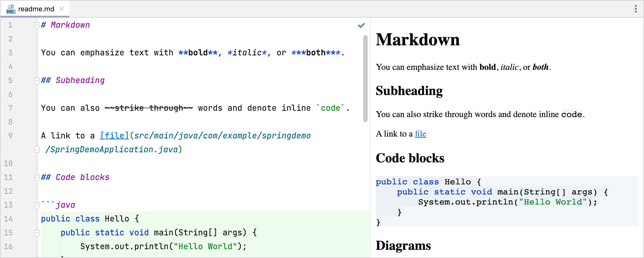Click the [file] link text in editor line 9

point(115,136)
